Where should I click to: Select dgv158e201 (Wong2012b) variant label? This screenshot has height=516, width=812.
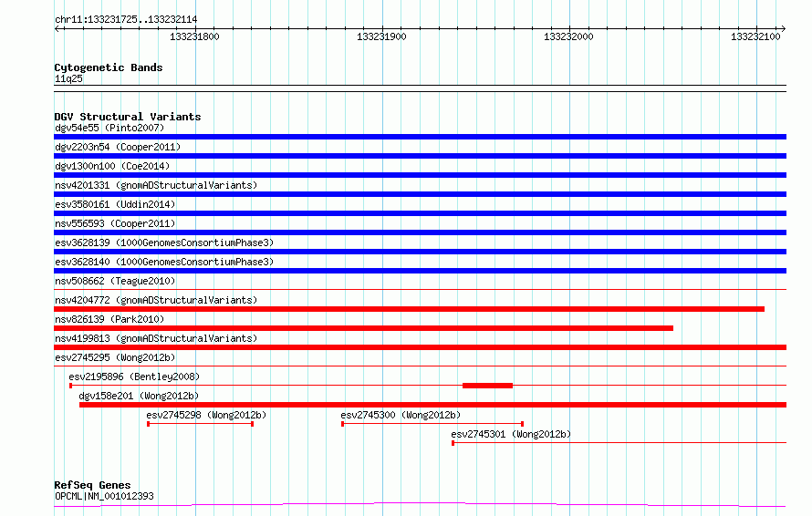click(x=139, y=396)
